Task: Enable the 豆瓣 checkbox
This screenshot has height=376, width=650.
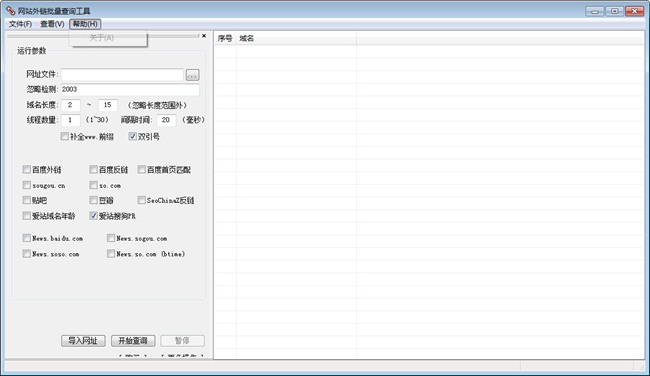Action: 94,200
